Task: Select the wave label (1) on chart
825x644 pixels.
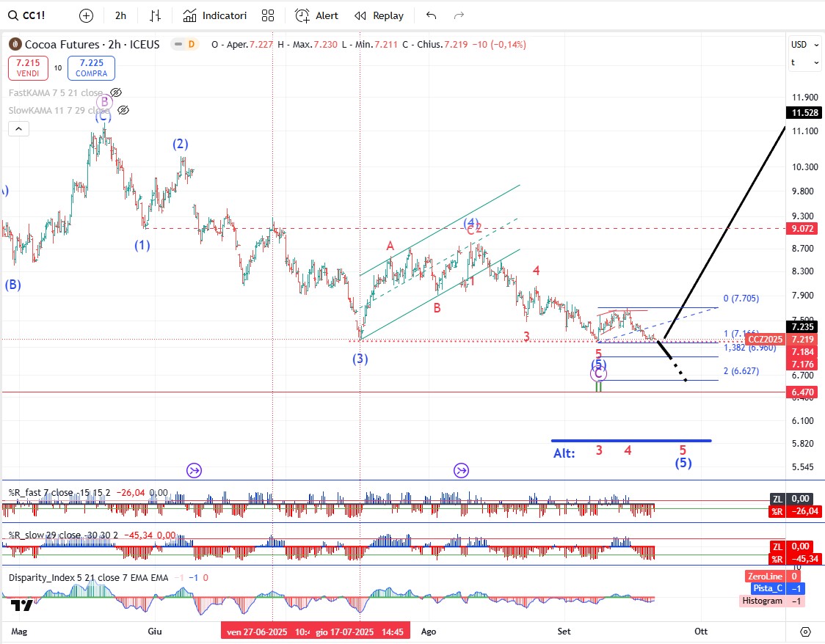Action: coord(142,245)
